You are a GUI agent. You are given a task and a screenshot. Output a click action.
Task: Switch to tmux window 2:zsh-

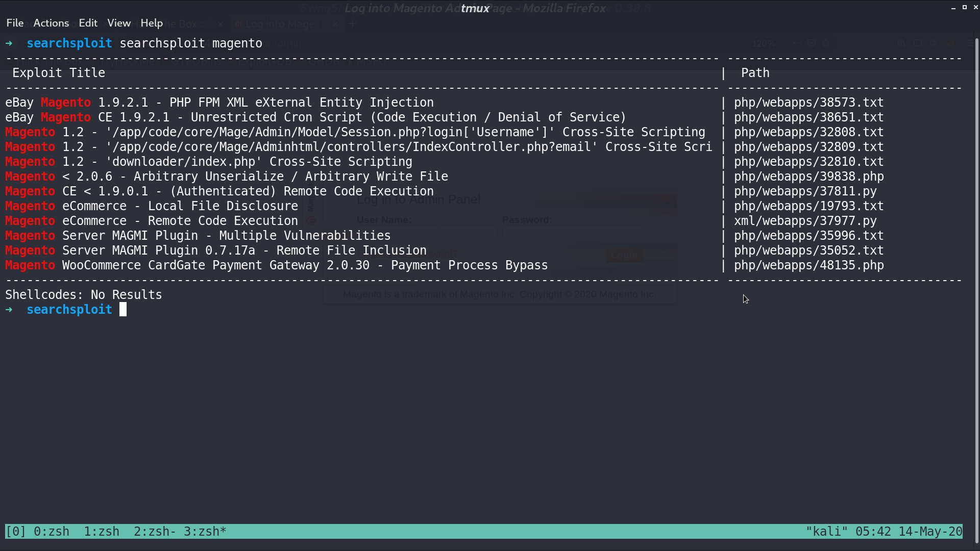pyautogui.click(x=155, y=532)
